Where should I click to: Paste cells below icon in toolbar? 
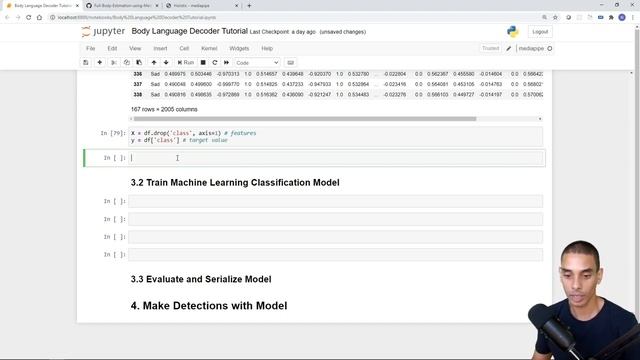point(139,62)
